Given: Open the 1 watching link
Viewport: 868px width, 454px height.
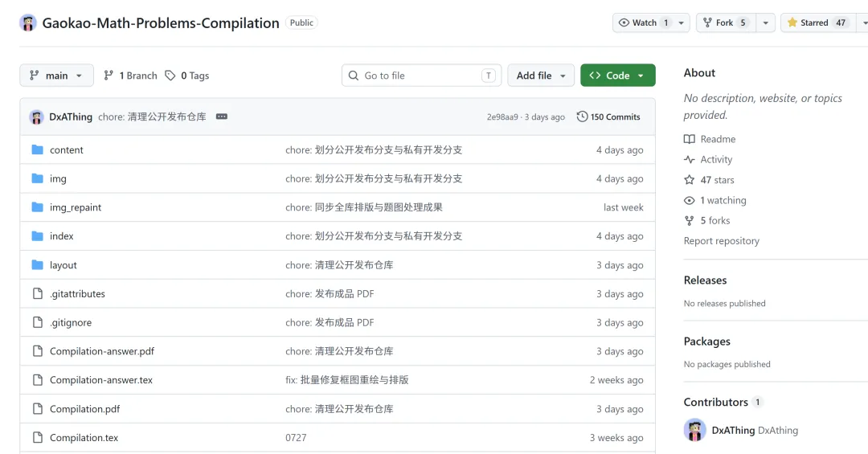Looking at the screenshot, I should coord(723,200).
